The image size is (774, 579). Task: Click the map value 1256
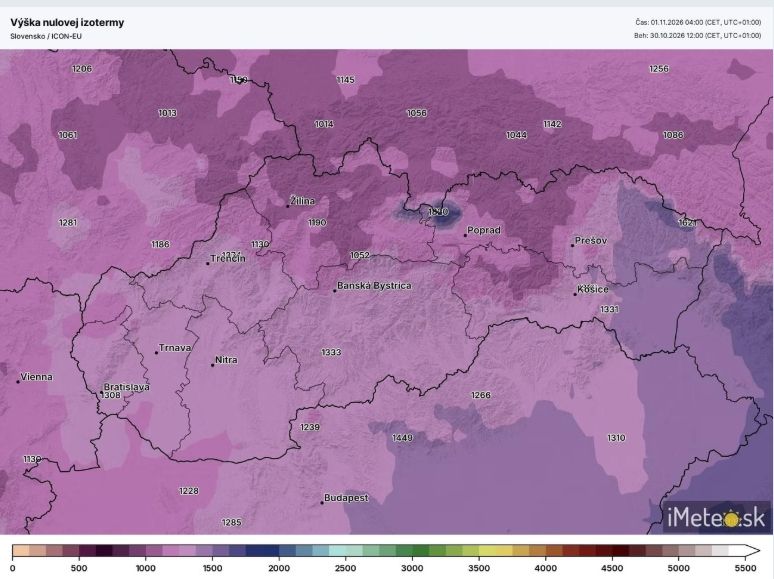pos(659,69)
